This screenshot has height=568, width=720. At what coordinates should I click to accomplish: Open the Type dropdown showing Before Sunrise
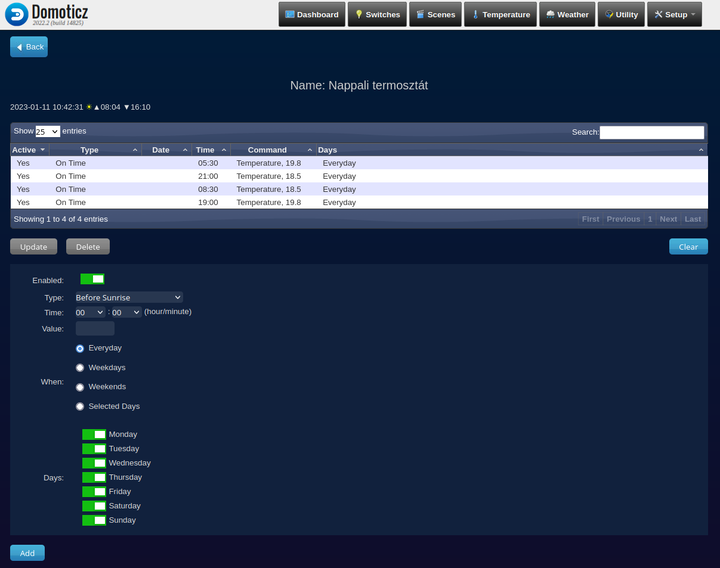tap(129, 297)
